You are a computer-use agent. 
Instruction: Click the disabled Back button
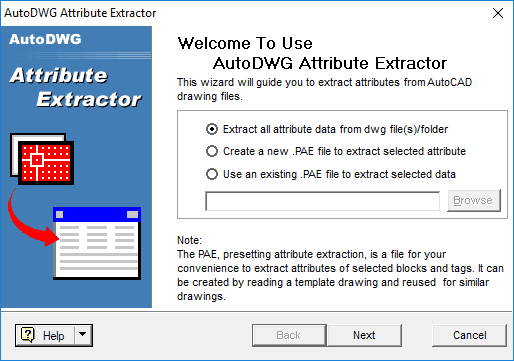289,335
